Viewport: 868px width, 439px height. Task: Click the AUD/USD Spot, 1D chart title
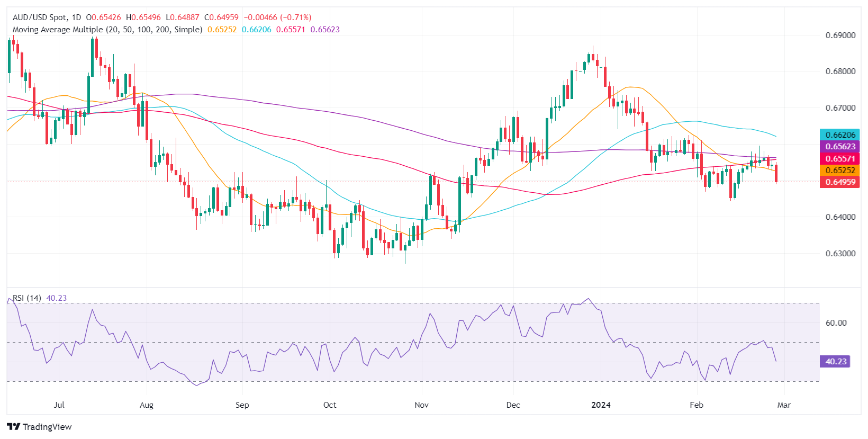click(x=47, y=17)
